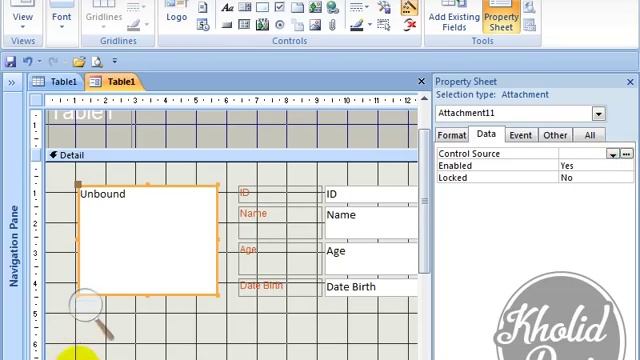Toggle Use Control Wizards in the ribbon
Image resolution: width=640 pixels, height=360 pixels.
[x=409, y=7]
